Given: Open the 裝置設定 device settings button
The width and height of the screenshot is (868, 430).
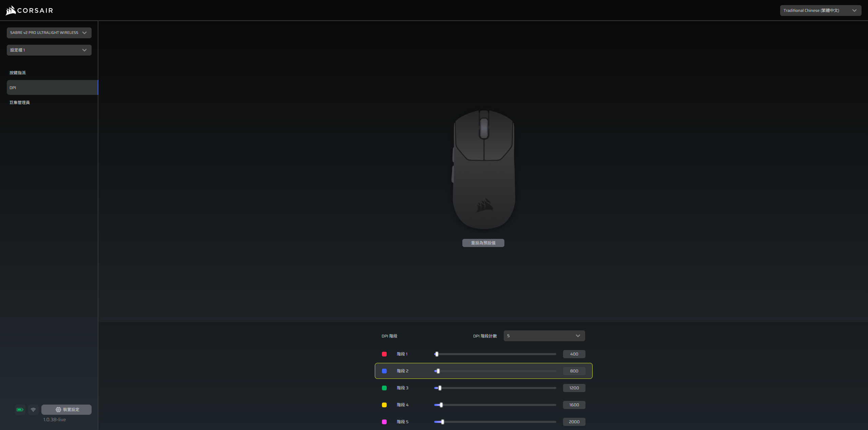Looking at the screenshot, I should [66, 410].
